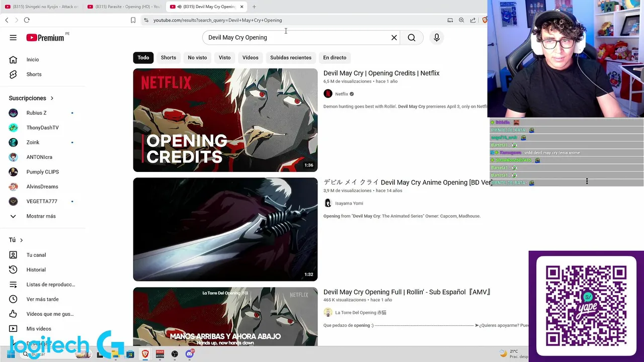This screenshot has height=362, width=644.
Task: Open Devil May Cry Anime Opening BD title
Action: (x=408, y=183)
